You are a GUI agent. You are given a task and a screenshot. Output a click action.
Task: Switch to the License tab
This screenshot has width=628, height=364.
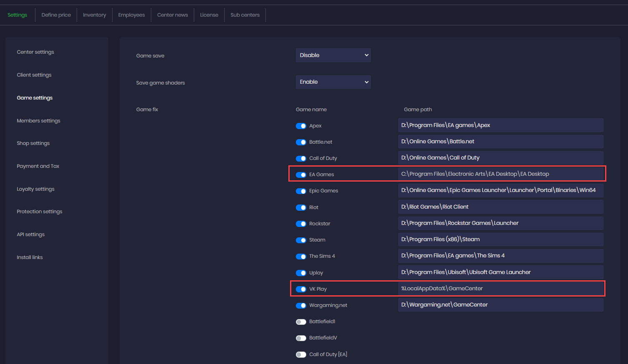tap(209, 15)
